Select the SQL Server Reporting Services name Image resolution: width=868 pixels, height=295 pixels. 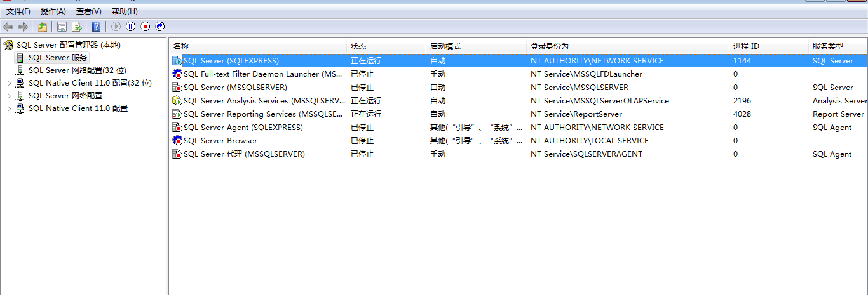(264, 114)
